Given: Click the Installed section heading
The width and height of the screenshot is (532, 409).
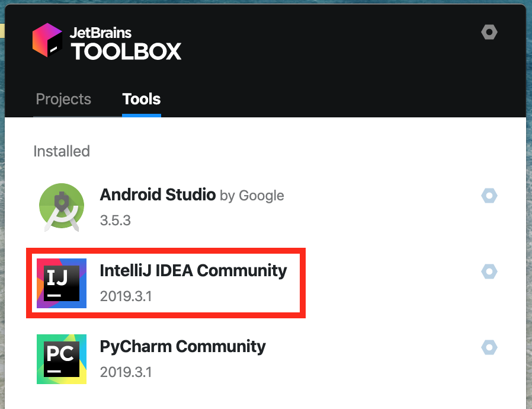Looking at the screenshot, I should click(62, 151).
